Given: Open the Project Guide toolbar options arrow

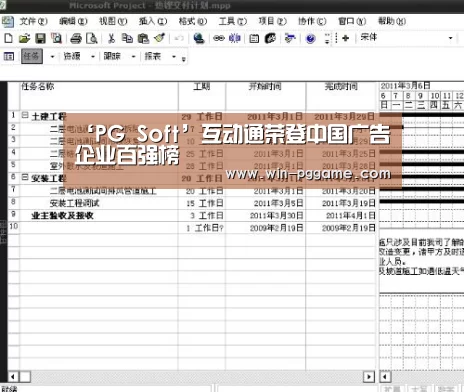Looking at the screenshot, I should [x=184, y=59].
